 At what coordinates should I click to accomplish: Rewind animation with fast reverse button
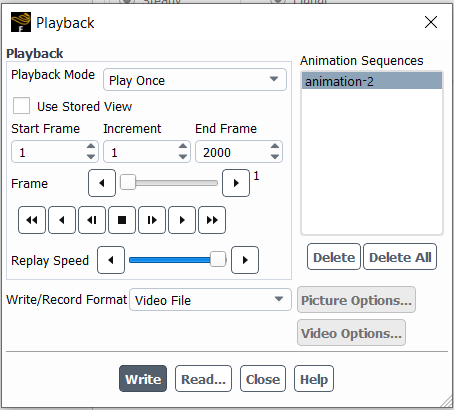(x=32, y=220)
